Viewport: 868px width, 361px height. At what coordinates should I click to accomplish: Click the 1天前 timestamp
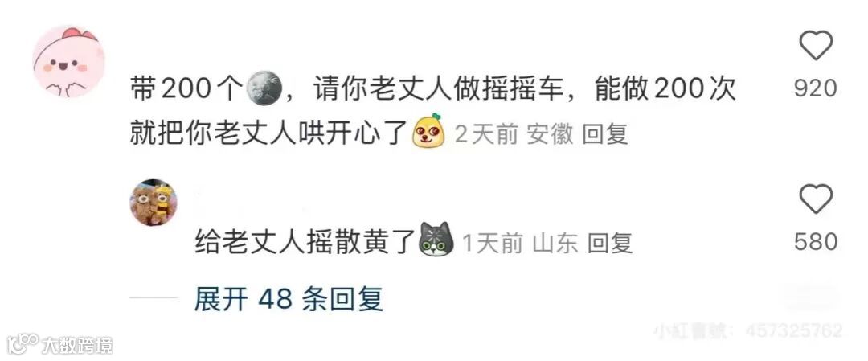click(492, 243)
